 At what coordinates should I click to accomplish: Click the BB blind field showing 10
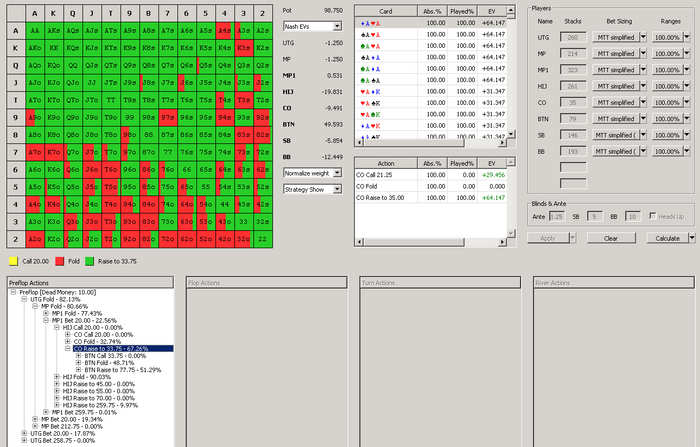(633, 217)
